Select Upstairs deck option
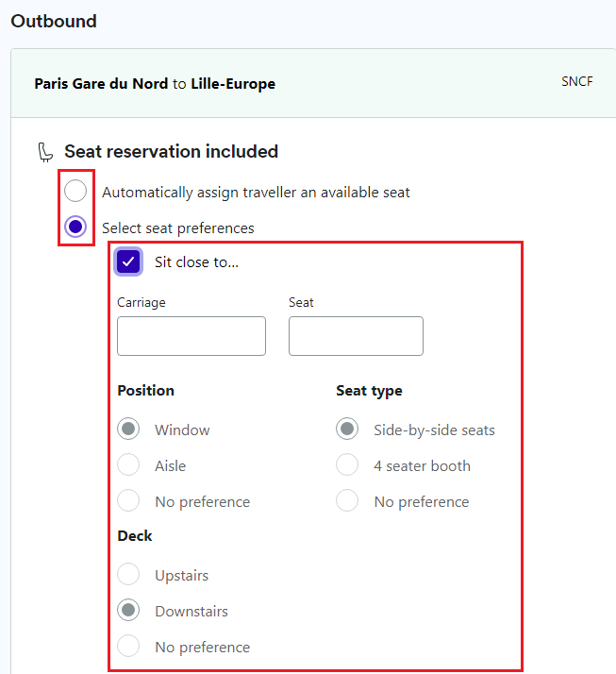The width and height of the screenshot is (616, 674). click(x=128, y=574)
